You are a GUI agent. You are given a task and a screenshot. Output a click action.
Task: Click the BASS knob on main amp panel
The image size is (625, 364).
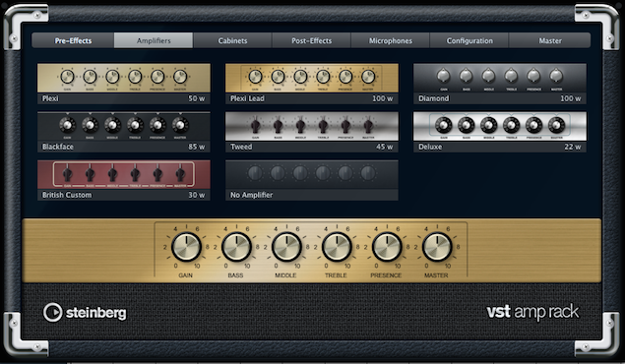pyautogui.click(x=236, y=247)
